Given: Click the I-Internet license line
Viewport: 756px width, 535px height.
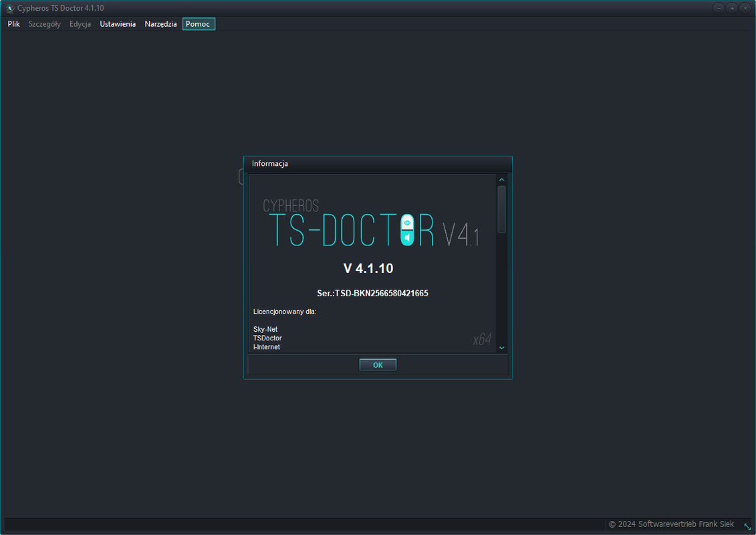Looking at the screenshot, I should pos(267,347).
